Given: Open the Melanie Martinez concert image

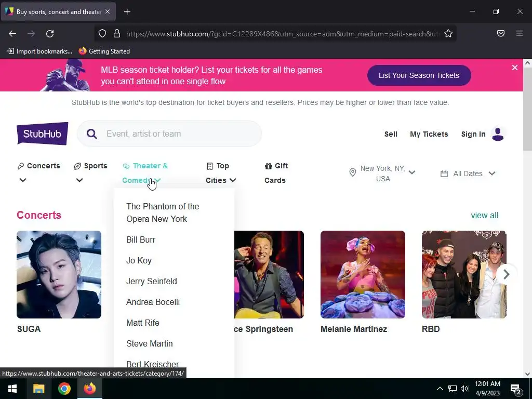Looking at the screenshot, I should coord(363,274).
